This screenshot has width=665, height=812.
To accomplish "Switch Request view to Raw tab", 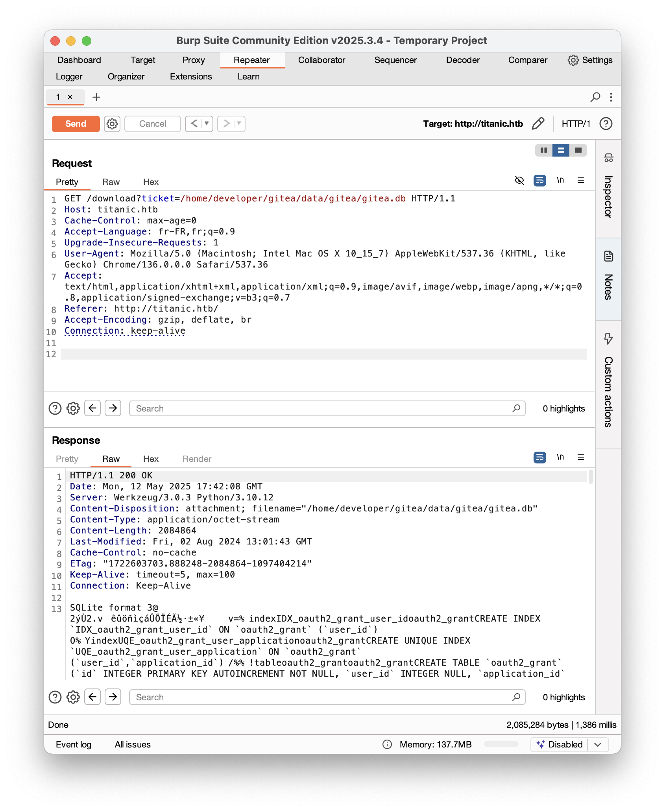I will (111, 182).
